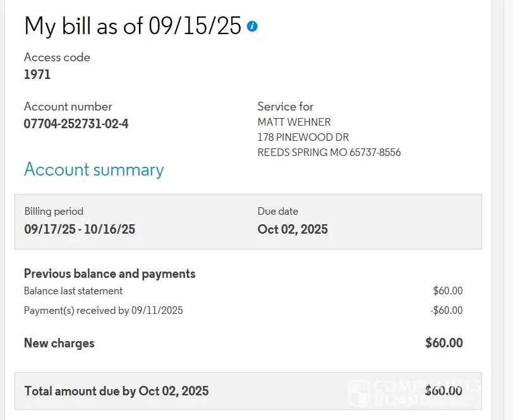Click the street address 178 PINEWOOD DR
This screenshot has width=513, height=420.
pos(303,137)
